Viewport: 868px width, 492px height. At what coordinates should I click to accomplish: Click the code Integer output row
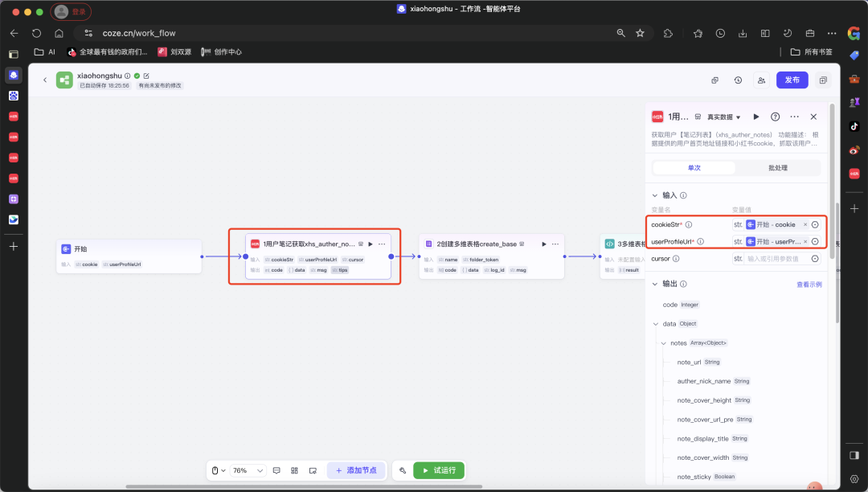tap(681, 305)
